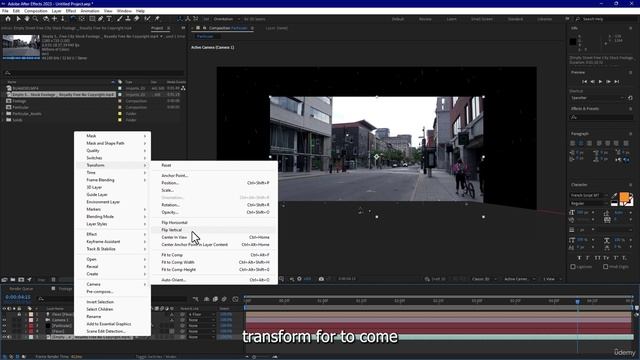Open the Animation menu in menu bar
Image resolution: width=640 pixels, height=360 pixels.
[x=90, y=11]
